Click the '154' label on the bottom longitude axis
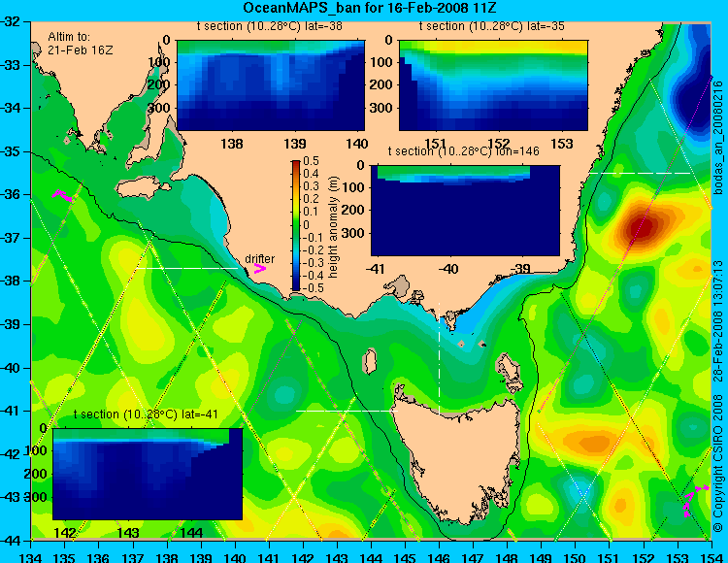 point(711,557)
